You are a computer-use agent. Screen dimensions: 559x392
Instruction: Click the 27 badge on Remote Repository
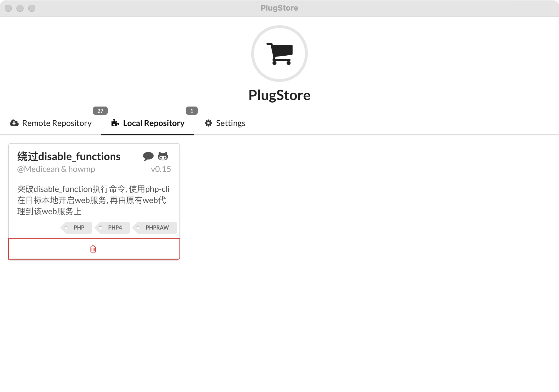click(100, 111)
